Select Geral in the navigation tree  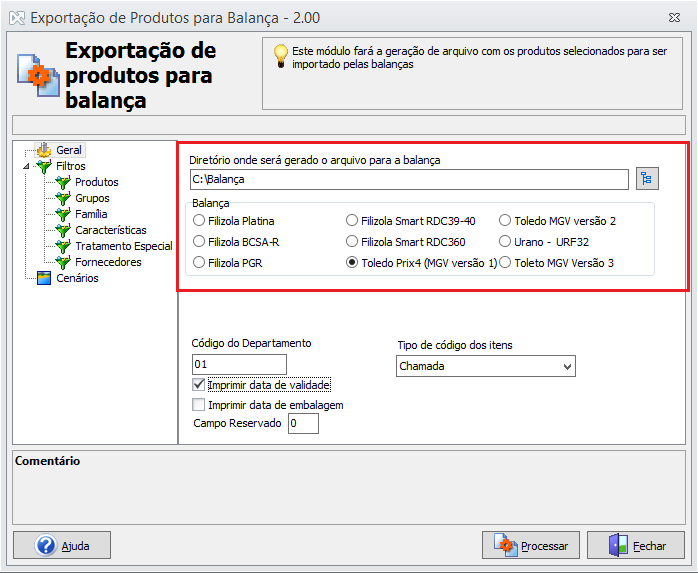(x=69, y=150)
